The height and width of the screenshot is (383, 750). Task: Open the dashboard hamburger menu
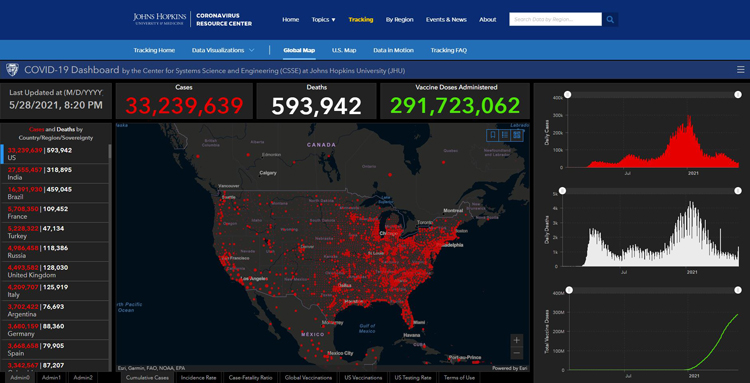click(740, 70)
